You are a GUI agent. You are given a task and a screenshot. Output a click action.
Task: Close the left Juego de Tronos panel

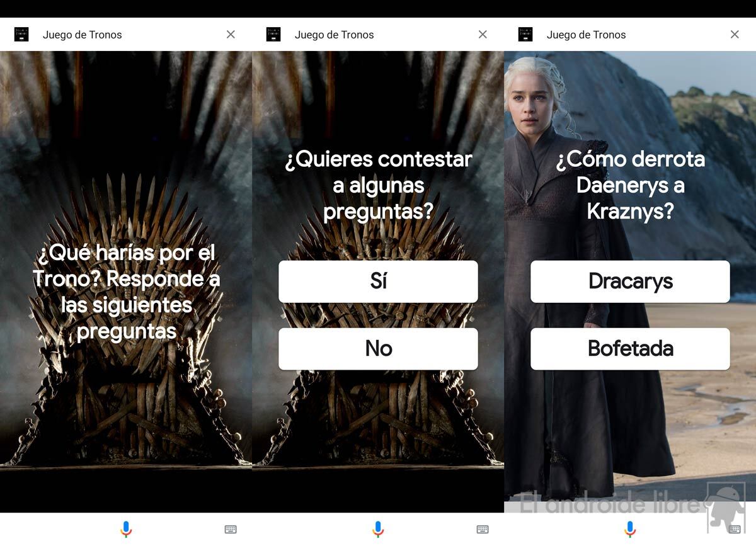pos(231,35)
